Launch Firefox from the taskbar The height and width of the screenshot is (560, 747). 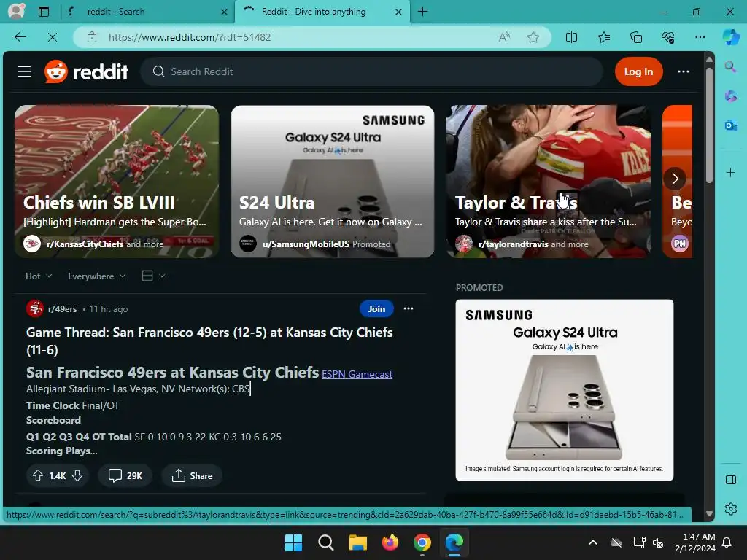pos(390,542)
